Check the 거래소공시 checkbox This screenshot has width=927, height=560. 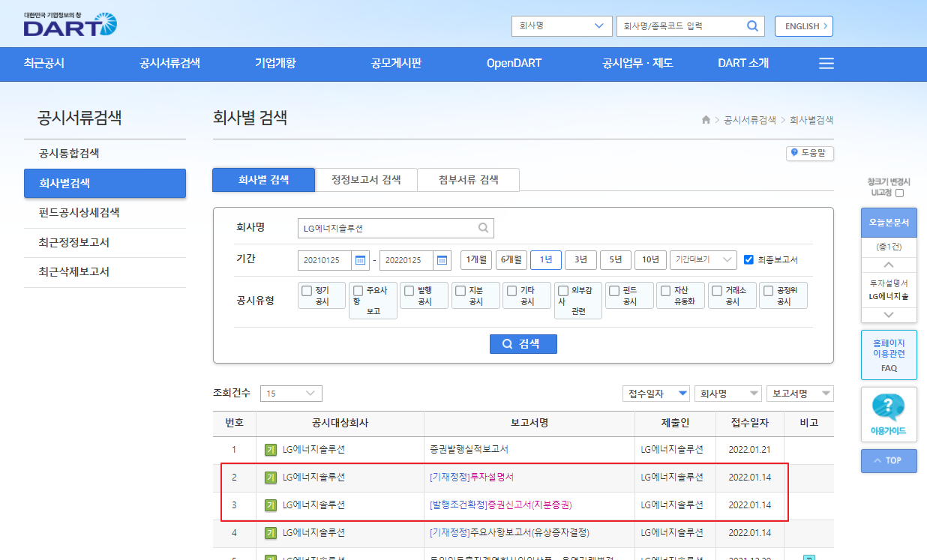click(716, 291)
